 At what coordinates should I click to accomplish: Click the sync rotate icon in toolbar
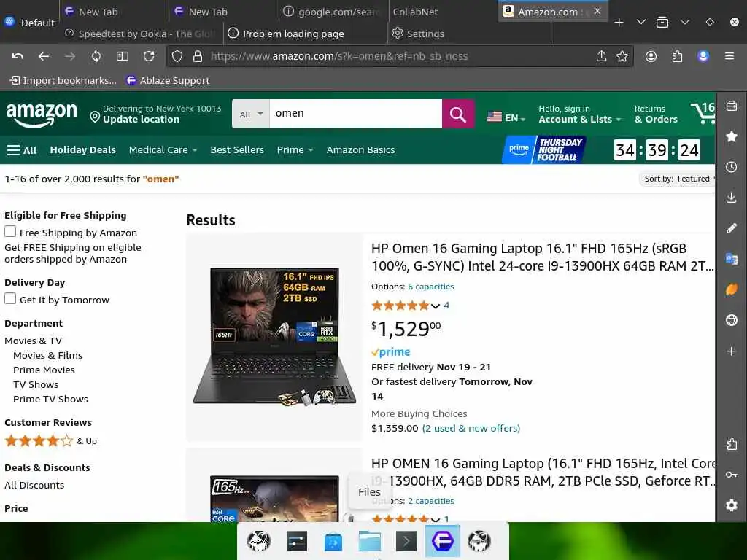(x=96, y=56)
